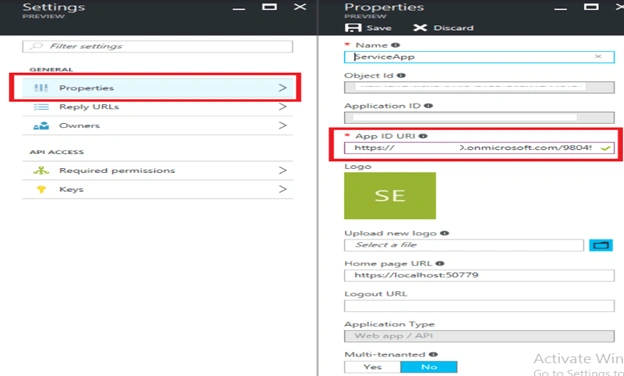624x376 pixels.
Task: Click the Reply URLs list icon
Action: click(41, 107)
